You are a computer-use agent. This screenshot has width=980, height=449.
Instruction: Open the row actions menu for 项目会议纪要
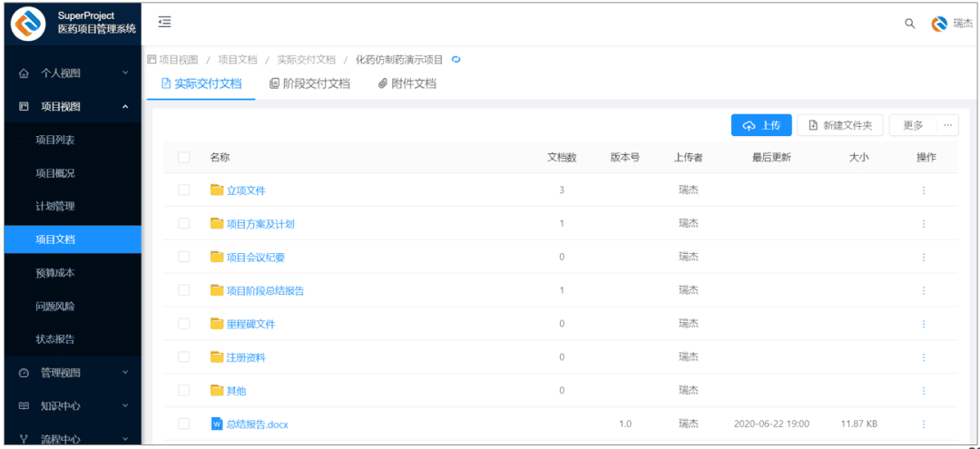click(x=924, y=257)
